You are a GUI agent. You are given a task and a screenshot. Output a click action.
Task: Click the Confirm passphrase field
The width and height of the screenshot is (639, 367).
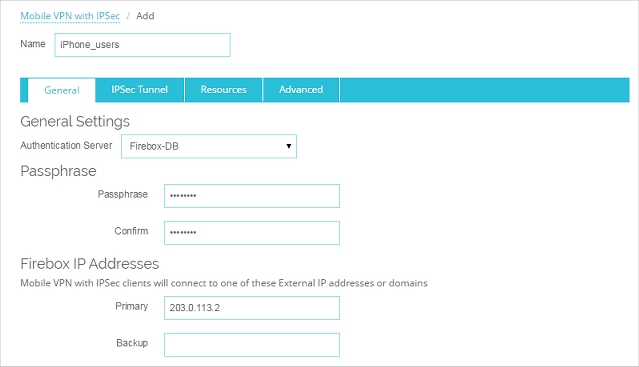click(x=252, y=233)
